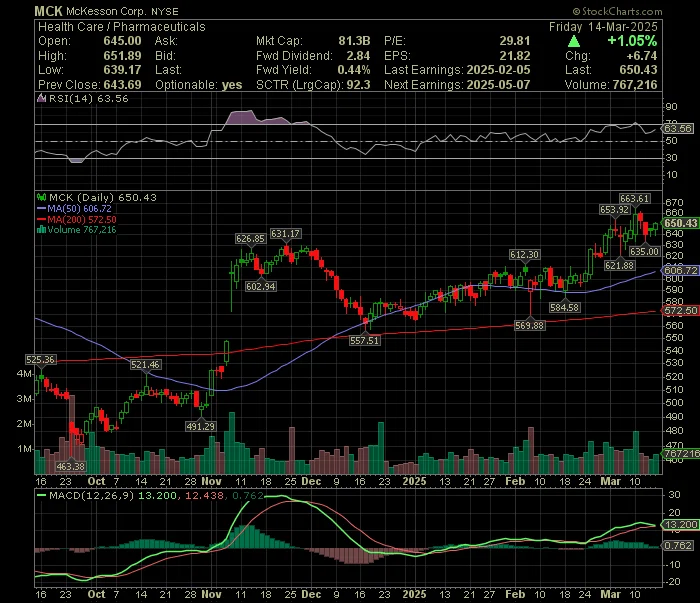This screenshot has width=700, height=603.
Task: Click the red MACD signal value 12.438
Action: coord(204,495)
